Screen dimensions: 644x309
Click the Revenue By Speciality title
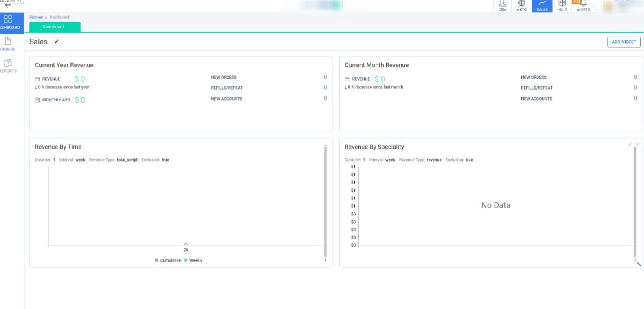374,147
